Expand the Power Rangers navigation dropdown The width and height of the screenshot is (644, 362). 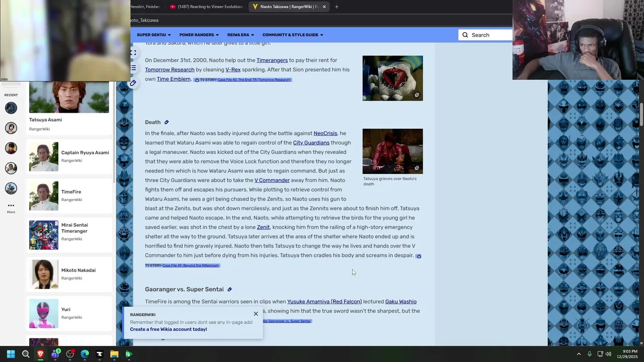click(199, 35)
